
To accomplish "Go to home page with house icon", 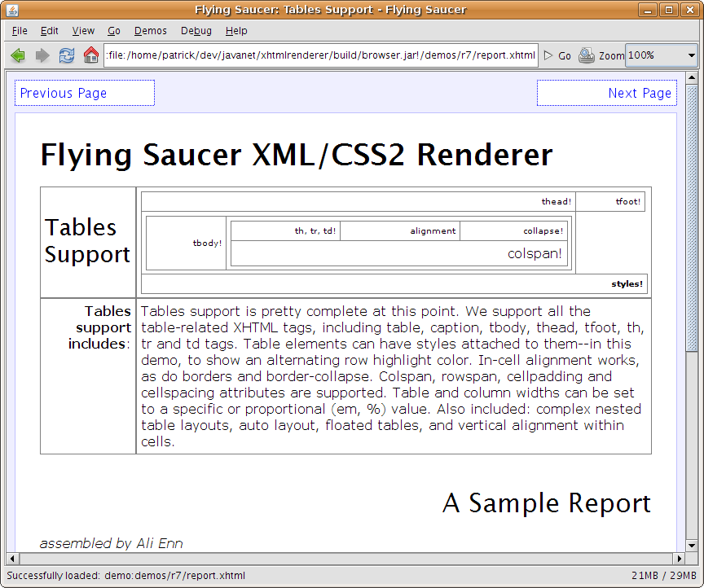I will (x=90, y=55).
